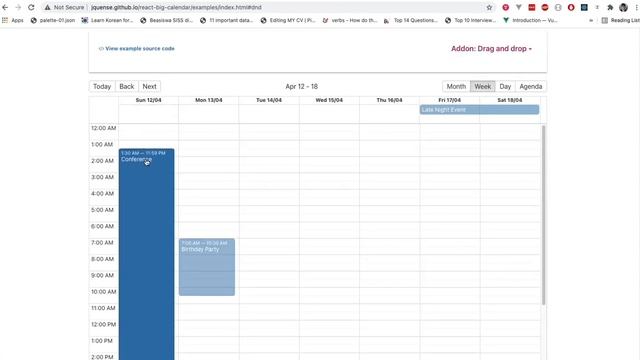Switch to Day view
The width and height of the screenshot is (640, 360).
tap(505, 87)
